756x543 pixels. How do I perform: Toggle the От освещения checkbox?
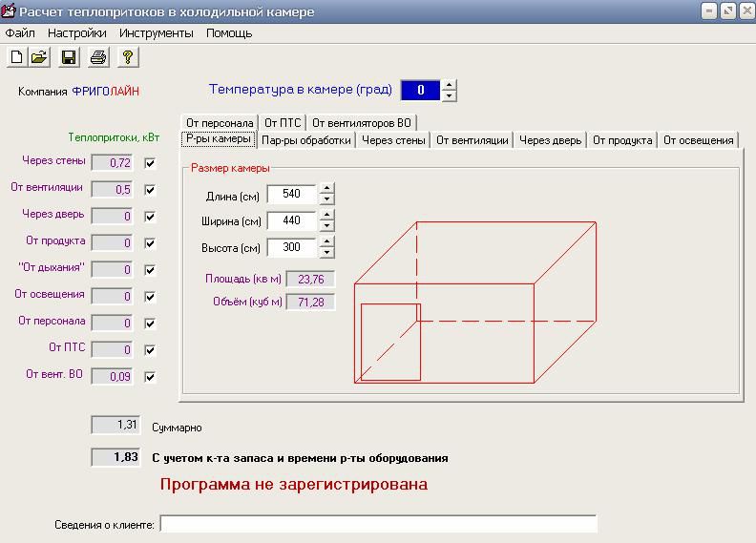[149, 297]
